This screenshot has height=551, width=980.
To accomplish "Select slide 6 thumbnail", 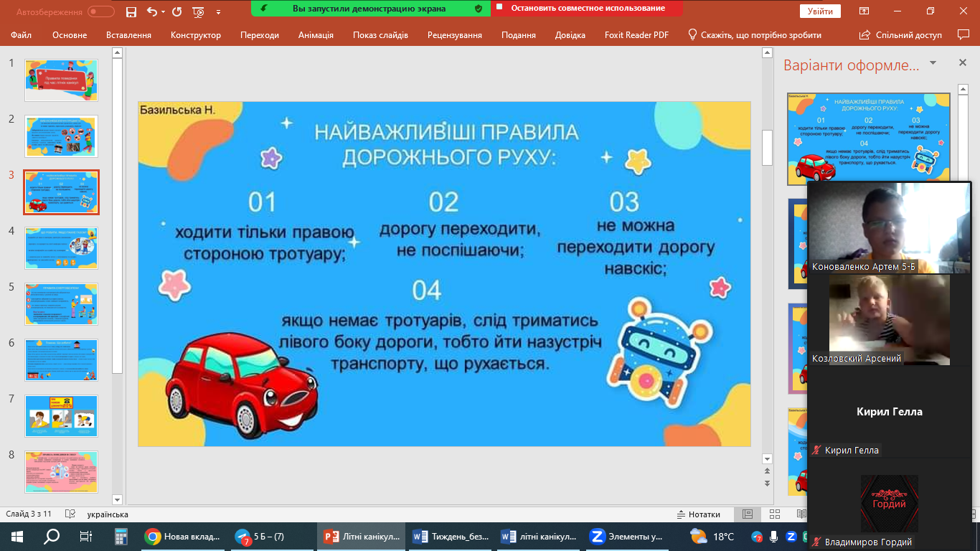I will point(62,360).
